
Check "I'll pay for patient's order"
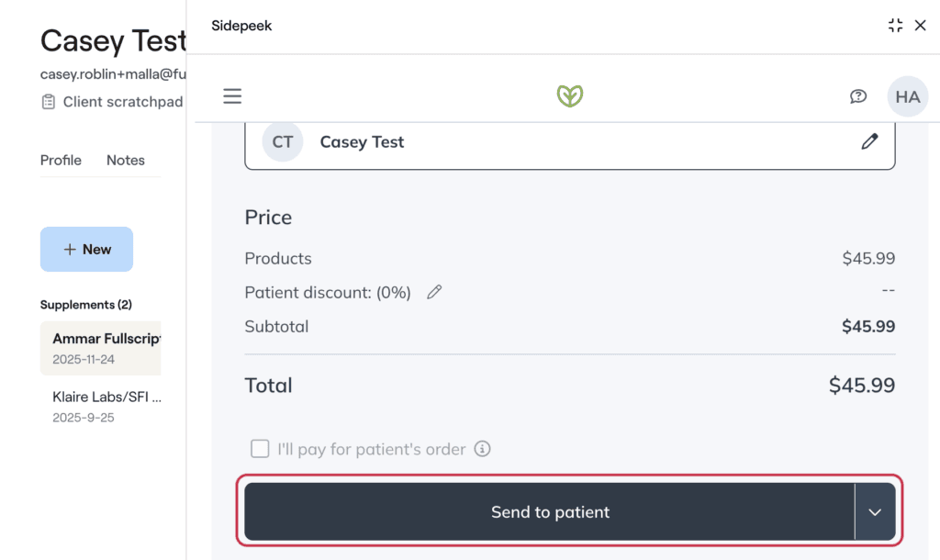(x=260, y=449)
